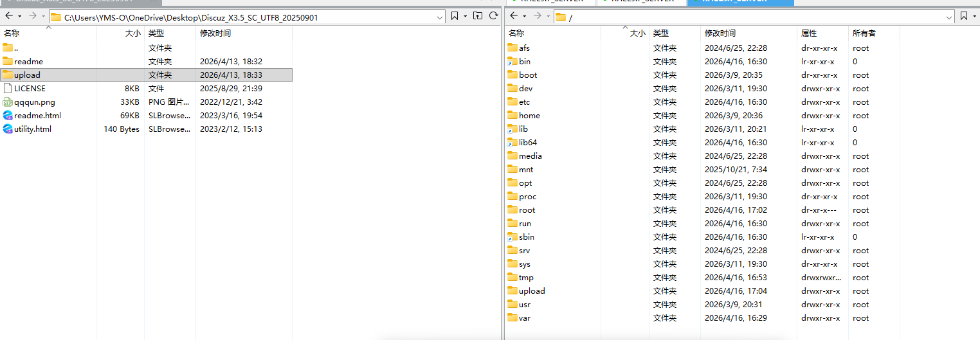
Task: Click the qqqun.png image file icon
Action: pyautogui.click(x=8, y=102)
